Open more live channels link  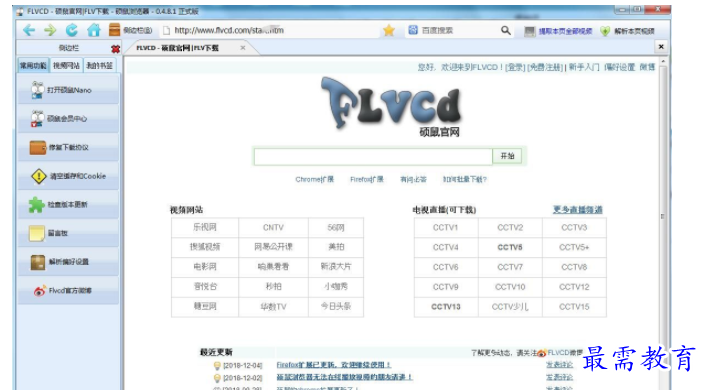click(x=577, y=210)
